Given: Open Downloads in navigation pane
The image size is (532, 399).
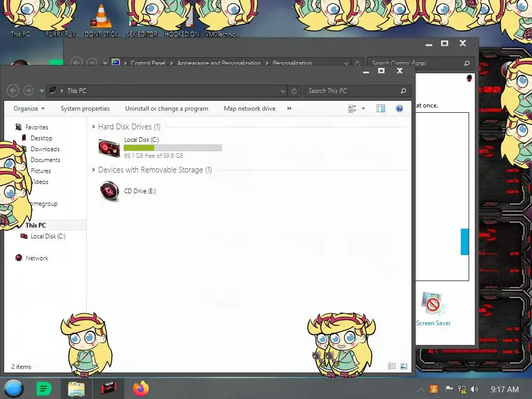Looking at the screenshot, I should tap(45, 149).
